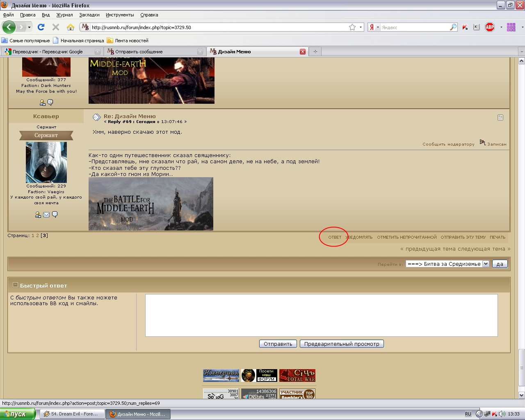This screenshot has height=420, width=525.
Task: Open the Вид menu
Action: [46, 15]
